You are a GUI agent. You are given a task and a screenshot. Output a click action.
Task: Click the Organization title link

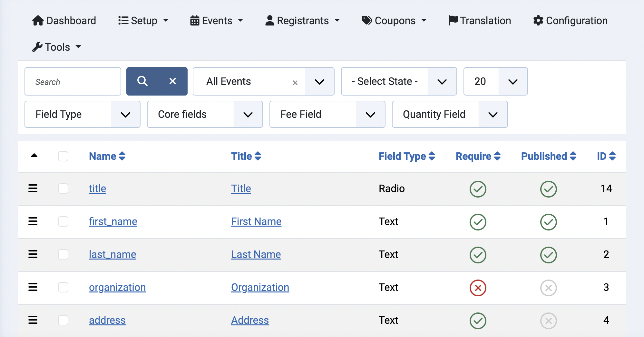point(260,287)
